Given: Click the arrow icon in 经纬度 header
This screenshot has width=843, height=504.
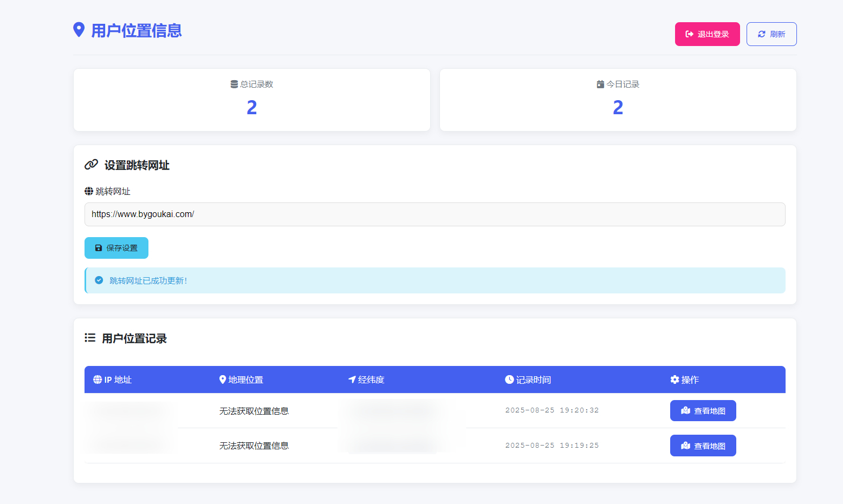Looking at the screenshot, I should click(352, 379).
